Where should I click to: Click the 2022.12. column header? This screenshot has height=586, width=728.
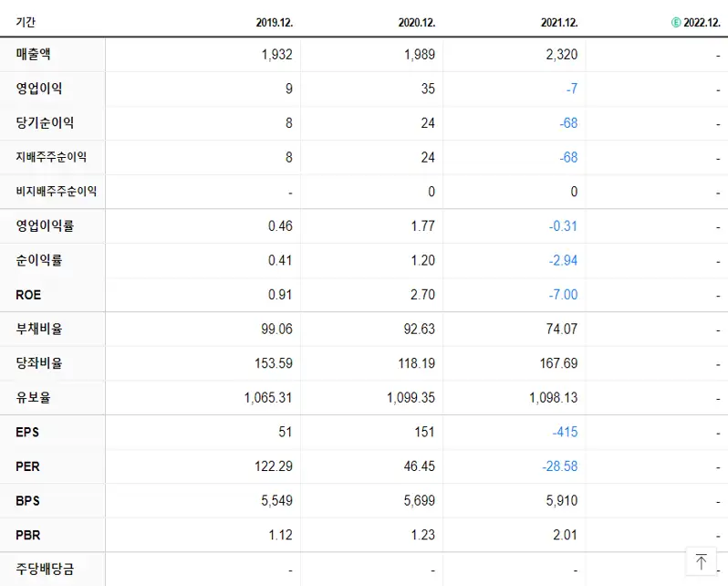click(702, 22)
